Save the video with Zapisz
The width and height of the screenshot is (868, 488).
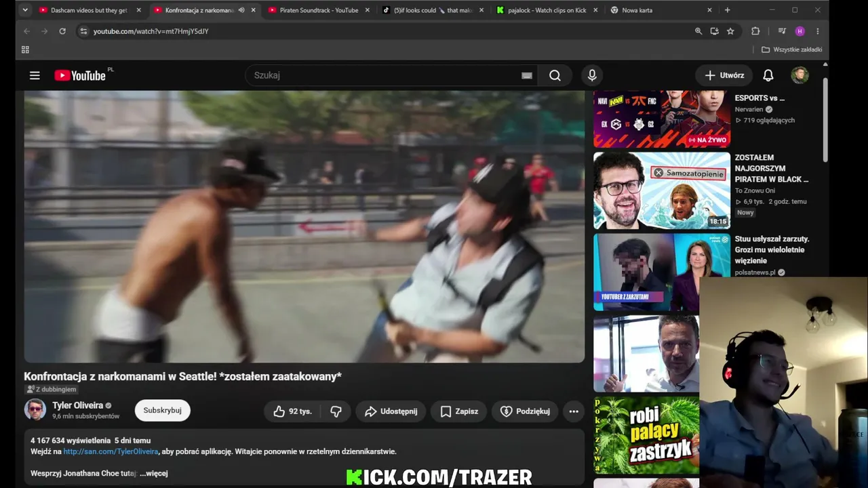point(459,411)
